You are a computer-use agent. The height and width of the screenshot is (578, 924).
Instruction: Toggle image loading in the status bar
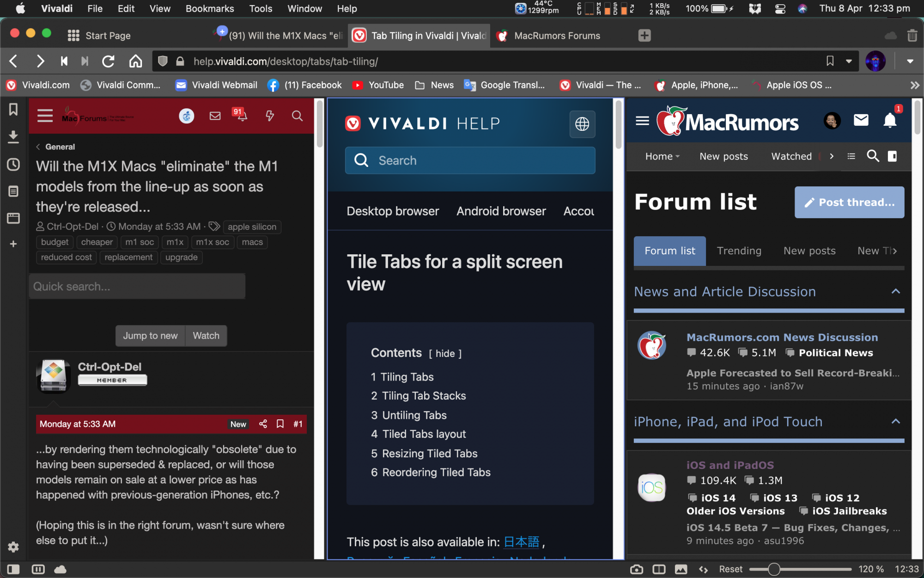682,569
